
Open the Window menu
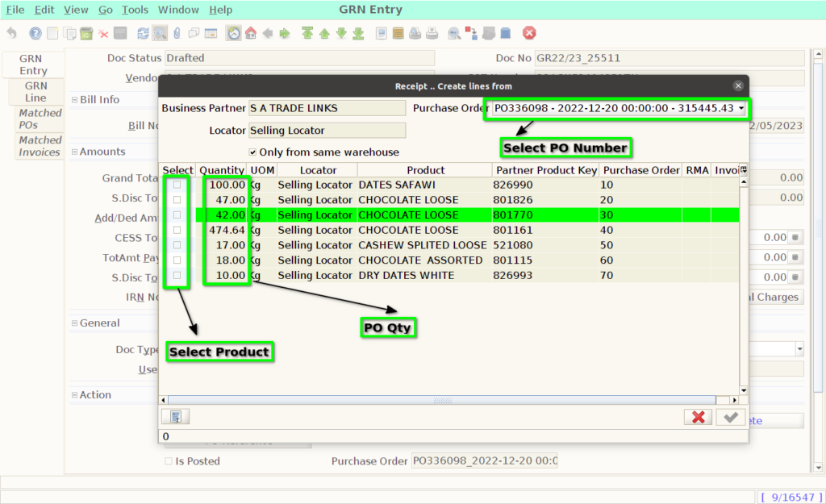pyautogui.click(x=178, y=10)
